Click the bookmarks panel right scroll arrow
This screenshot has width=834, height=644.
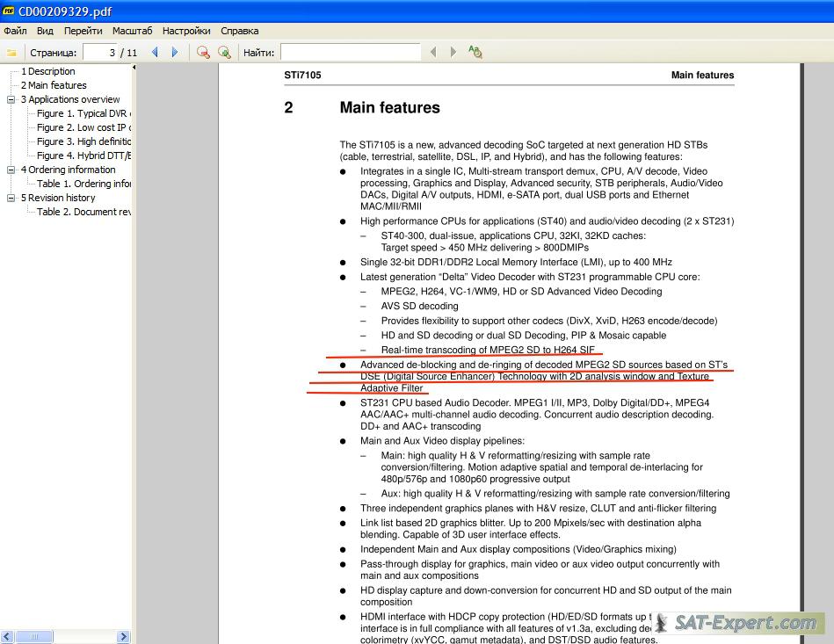(123, 636)
